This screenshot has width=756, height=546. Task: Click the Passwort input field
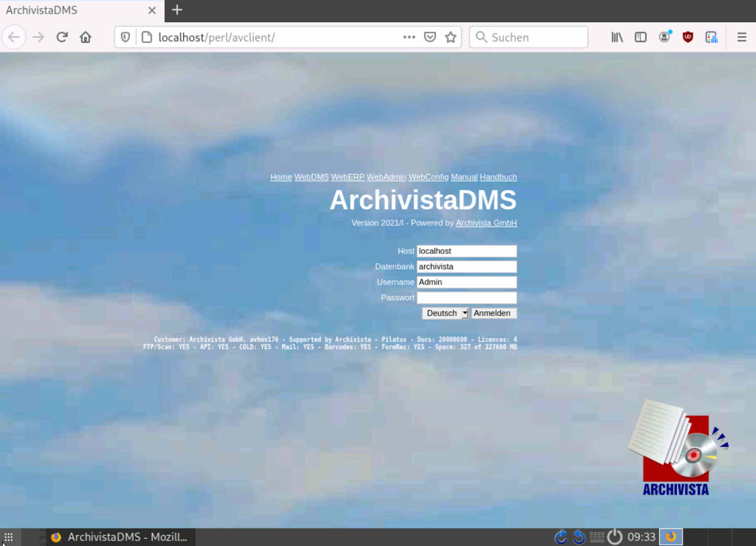point(467,298)
